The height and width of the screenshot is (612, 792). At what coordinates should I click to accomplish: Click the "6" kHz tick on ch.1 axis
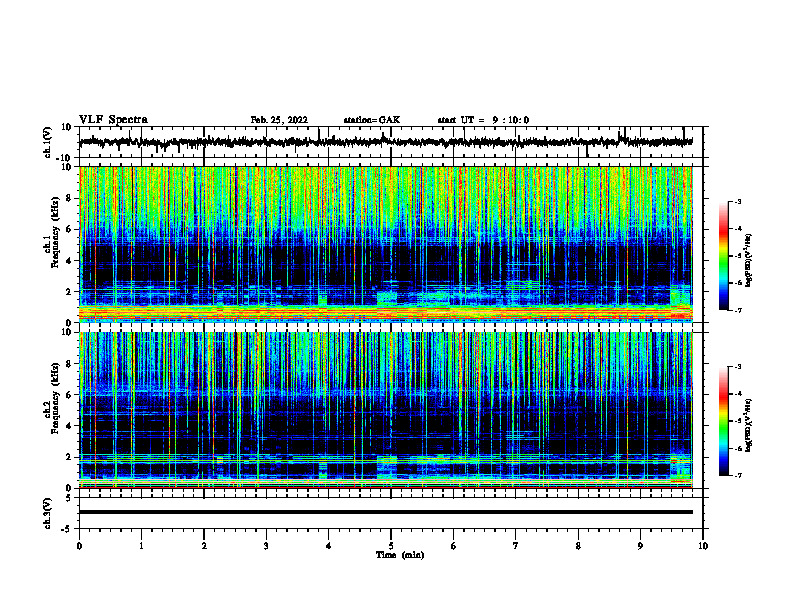(x=70, y=230)
